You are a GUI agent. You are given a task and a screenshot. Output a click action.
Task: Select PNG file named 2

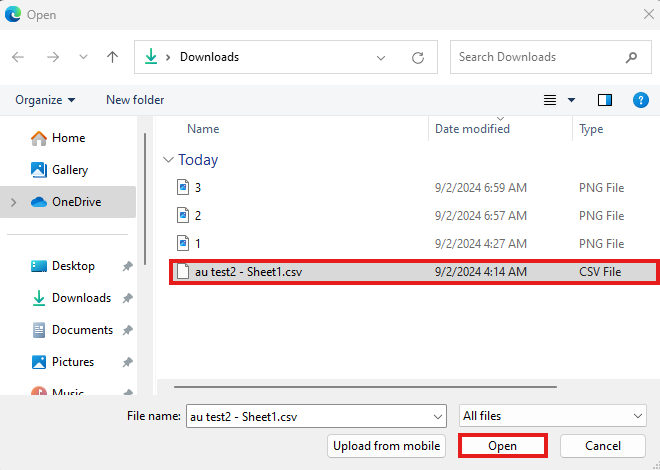pyautogui.click(x=414, y=216)
